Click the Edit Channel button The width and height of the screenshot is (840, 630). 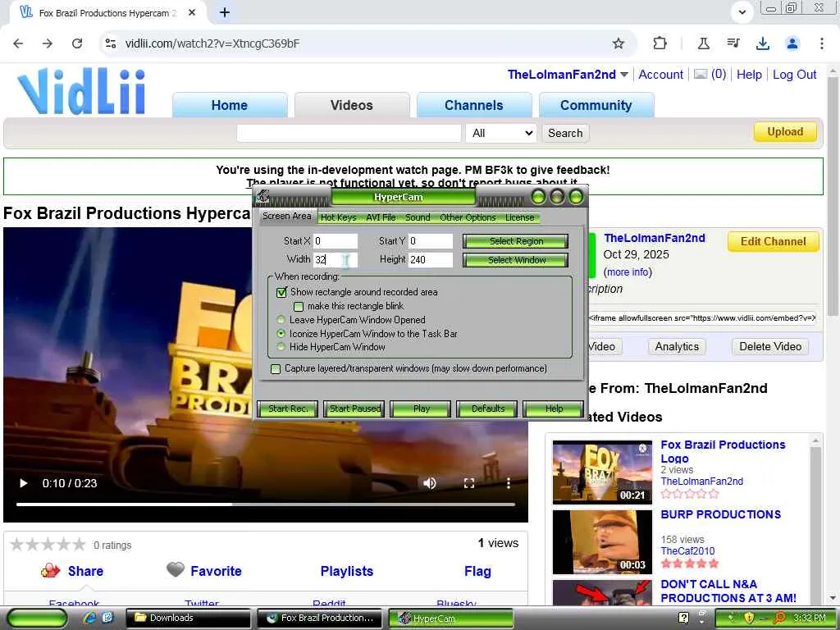773,242
